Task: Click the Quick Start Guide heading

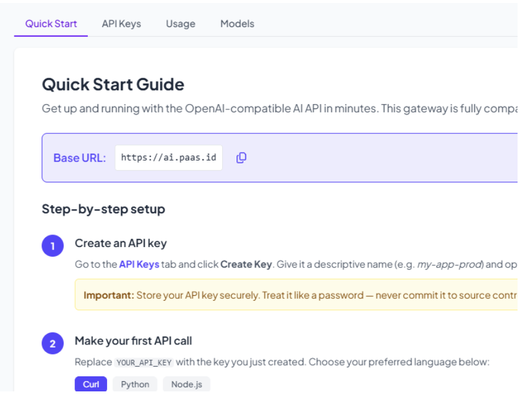Action: [113, 84]
